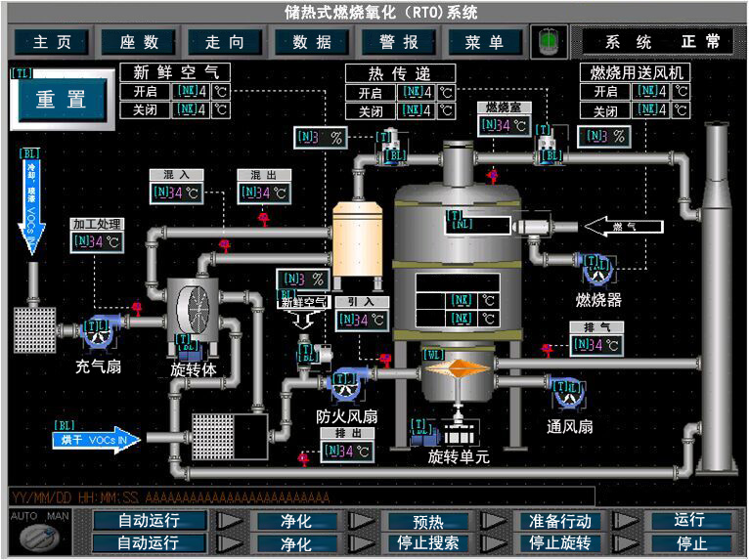Click the 充气扇 fan icon
The image size is (749, 560).
[100, 331]
